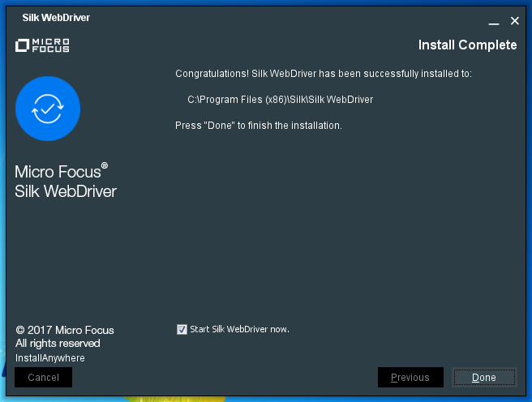532x402 pixels.
Task: Click the Done button to finish installation
Action: click(x=484, y=377)
